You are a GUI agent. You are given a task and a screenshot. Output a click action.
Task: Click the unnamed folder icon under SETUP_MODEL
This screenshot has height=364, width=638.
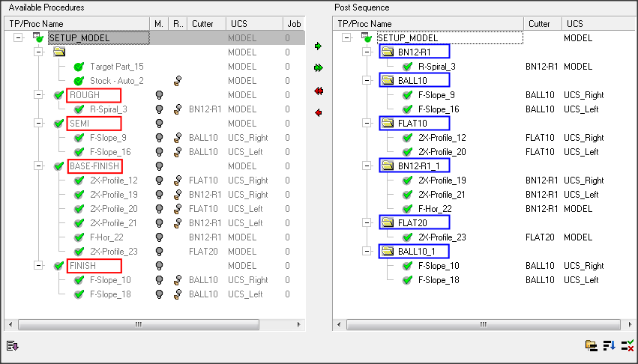coord(59,52)
